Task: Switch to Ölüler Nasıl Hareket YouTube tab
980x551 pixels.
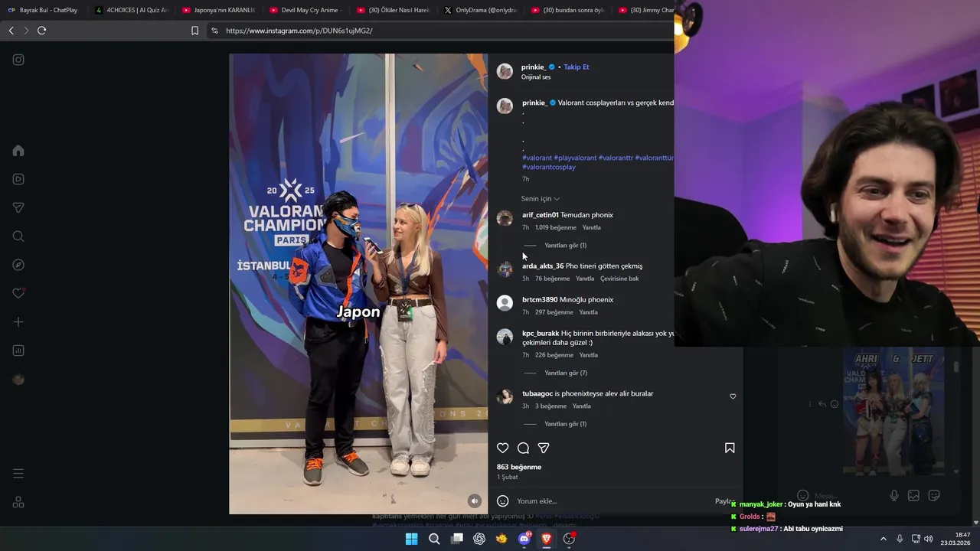Action: click(x=394, y=10)
